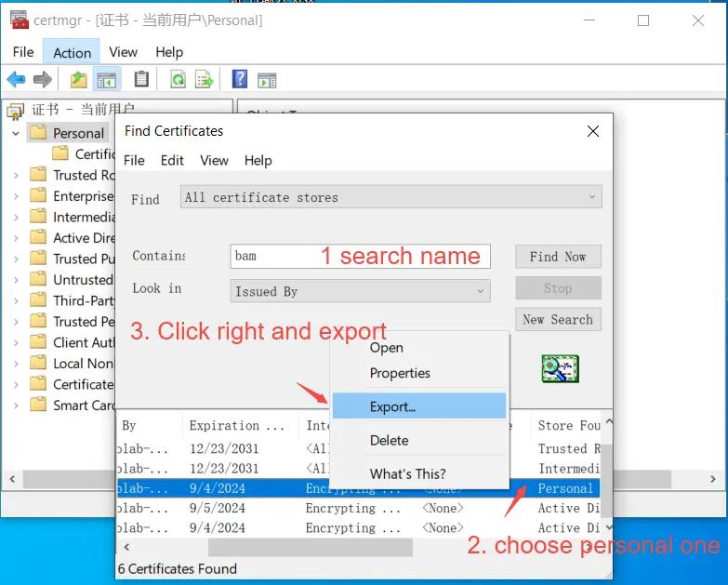Click the Forward arrow toolbar icon
The image size is (728, 585).
42,79
